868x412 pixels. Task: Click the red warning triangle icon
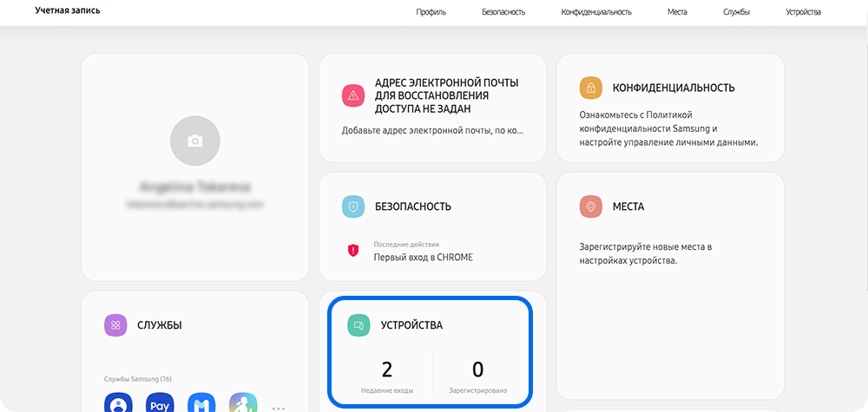[353, 95]
